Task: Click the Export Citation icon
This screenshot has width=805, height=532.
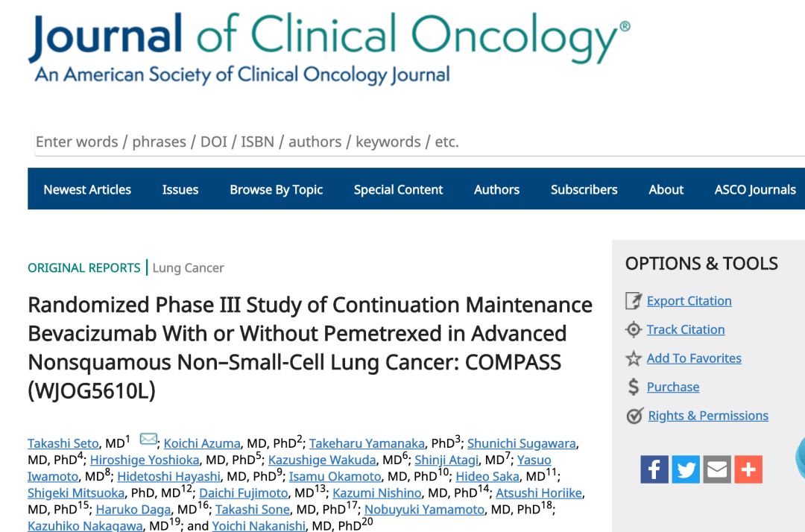Action: click(634, 302)
